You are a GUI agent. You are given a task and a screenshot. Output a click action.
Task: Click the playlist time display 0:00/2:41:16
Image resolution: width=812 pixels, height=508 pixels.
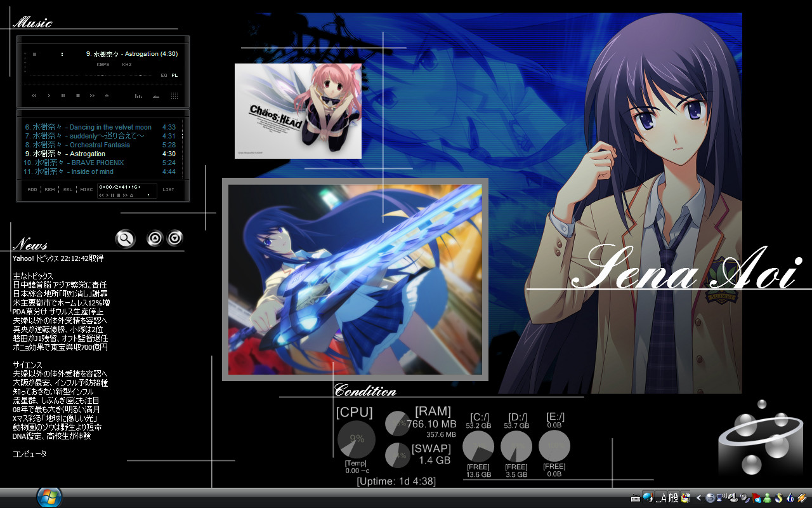[x=119, y=187]
